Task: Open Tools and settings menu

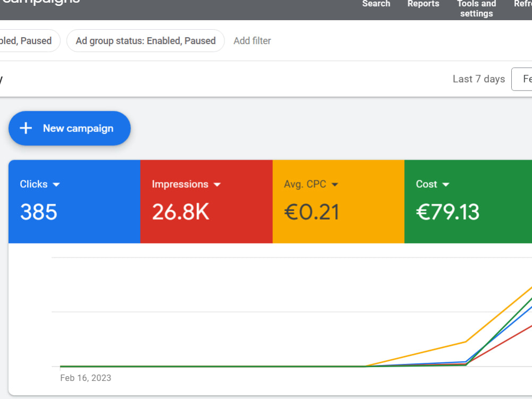Action: [x=476, y=9]
